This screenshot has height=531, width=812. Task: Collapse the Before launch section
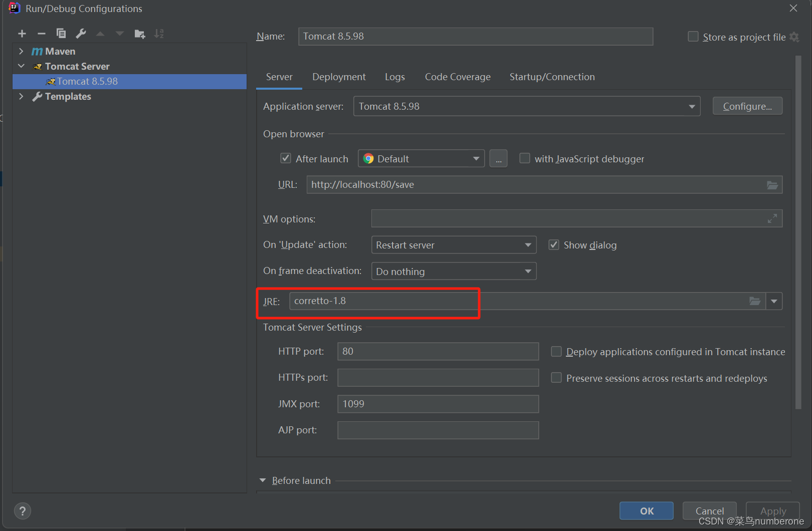pyautogui.click(x=263, y=480)
